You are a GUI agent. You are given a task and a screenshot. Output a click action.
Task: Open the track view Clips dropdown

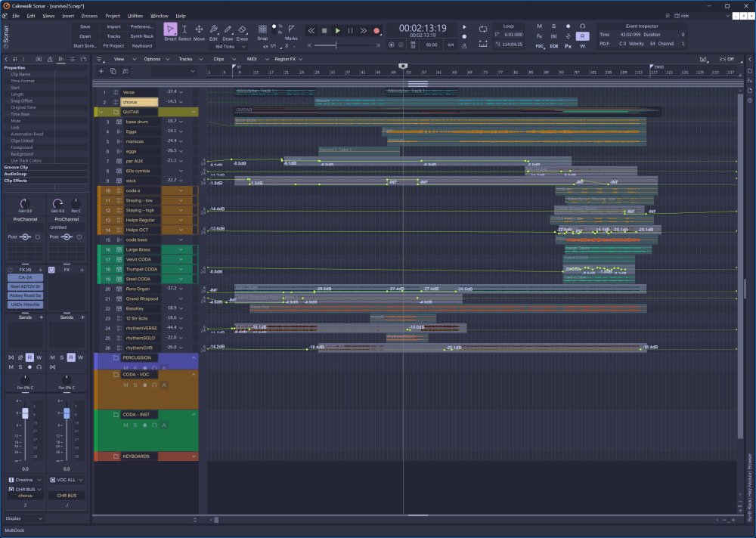click(223, 59)
